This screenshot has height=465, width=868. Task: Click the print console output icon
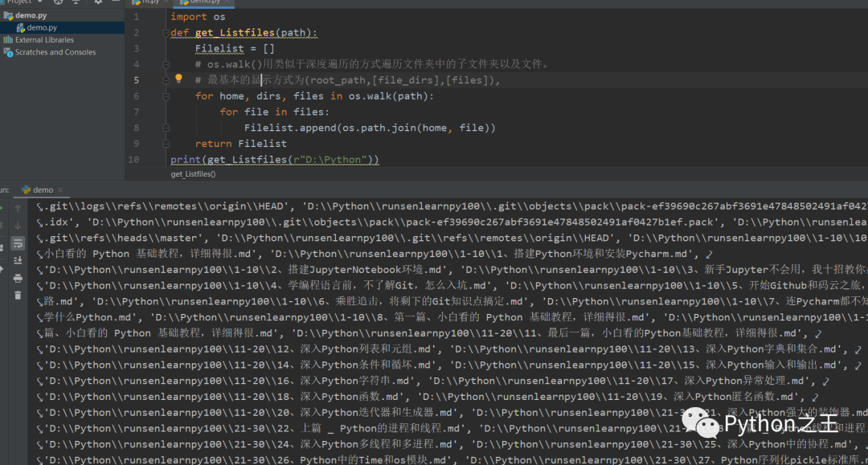[18, 278]
